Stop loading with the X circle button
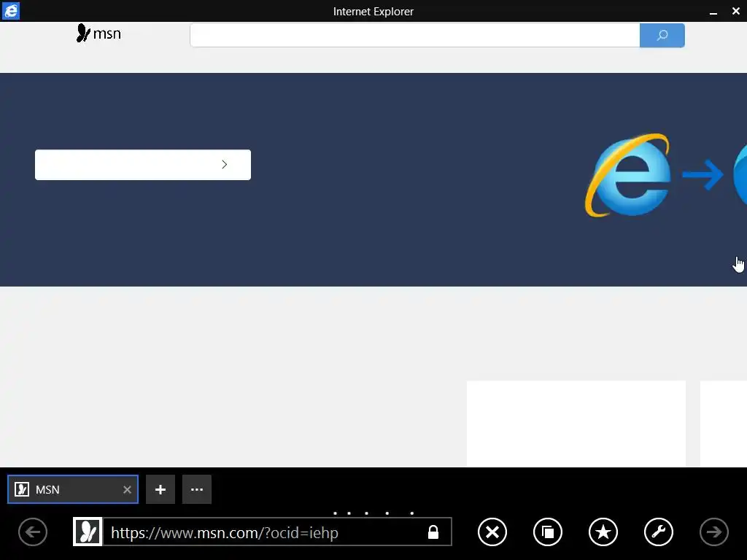747x560 pixels. coord(492,532)
